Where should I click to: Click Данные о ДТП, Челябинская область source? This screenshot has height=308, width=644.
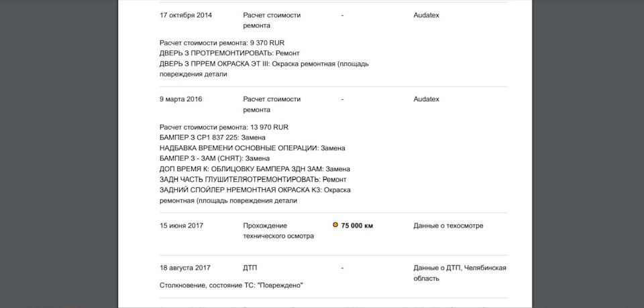click(460, 272)
